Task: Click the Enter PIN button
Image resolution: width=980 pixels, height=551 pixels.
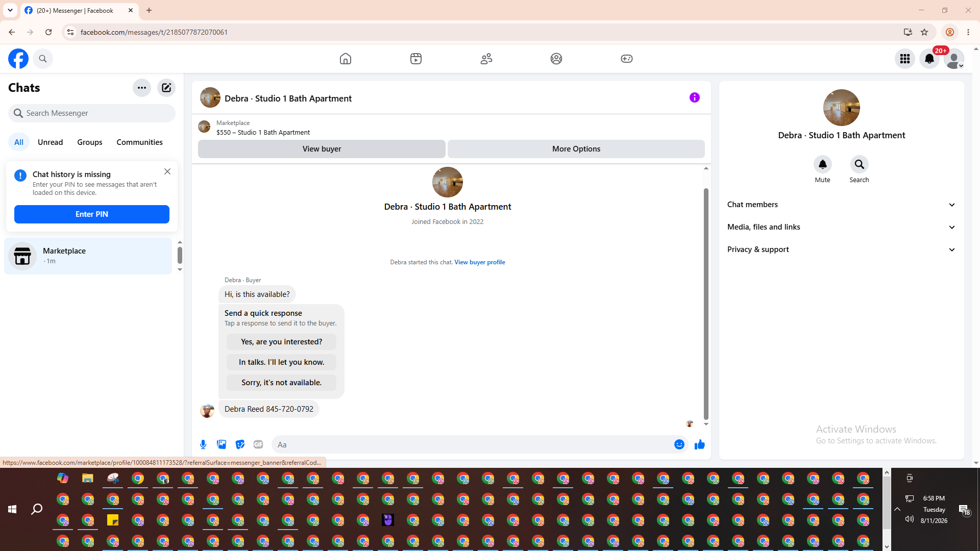Action: (x=92, y=214)
